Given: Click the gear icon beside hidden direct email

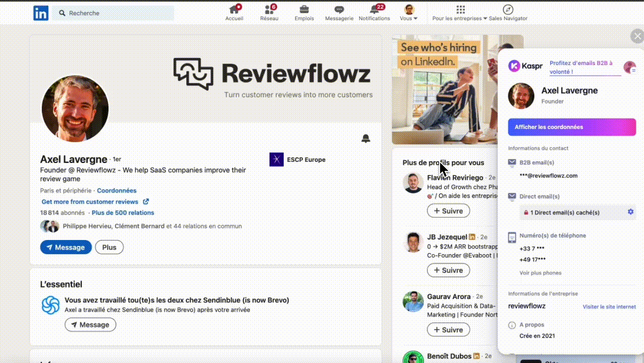Looking at the screenshot, I should tap(630, 212).
